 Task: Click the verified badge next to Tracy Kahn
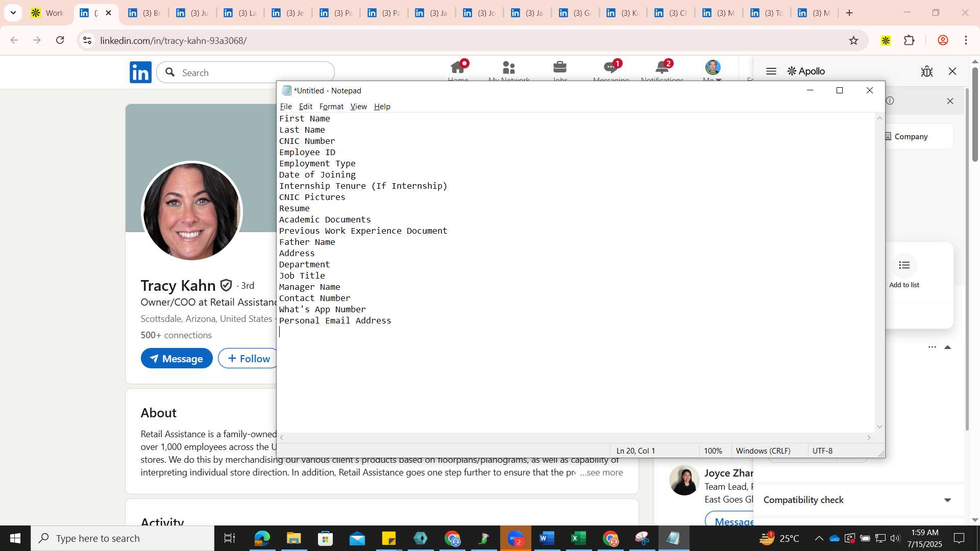point(226,285)
